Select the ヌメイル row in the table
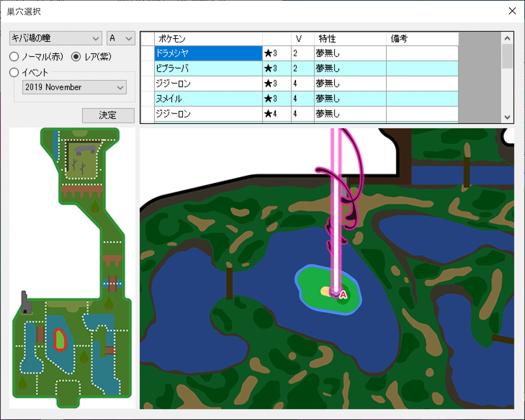525x420 pixels. 299,99
